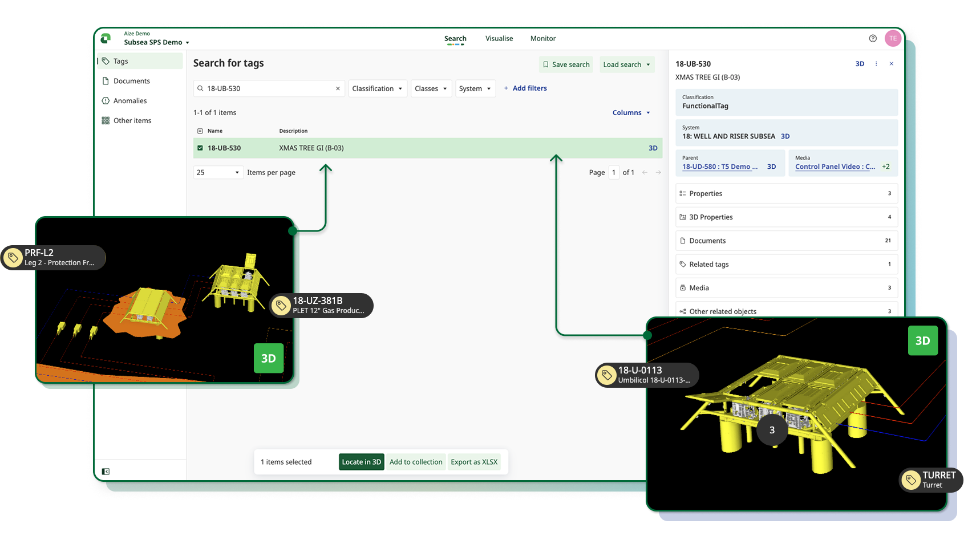Open the TE user avatar menu
Screen dimensions: 980x540
(x=893, y=38)
